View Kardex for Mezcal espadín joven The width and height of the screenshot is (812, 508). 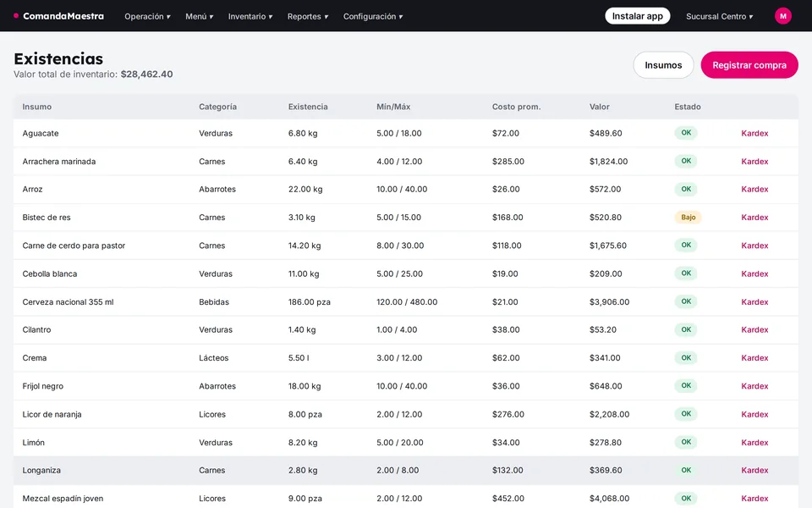(x=754, y=498)
